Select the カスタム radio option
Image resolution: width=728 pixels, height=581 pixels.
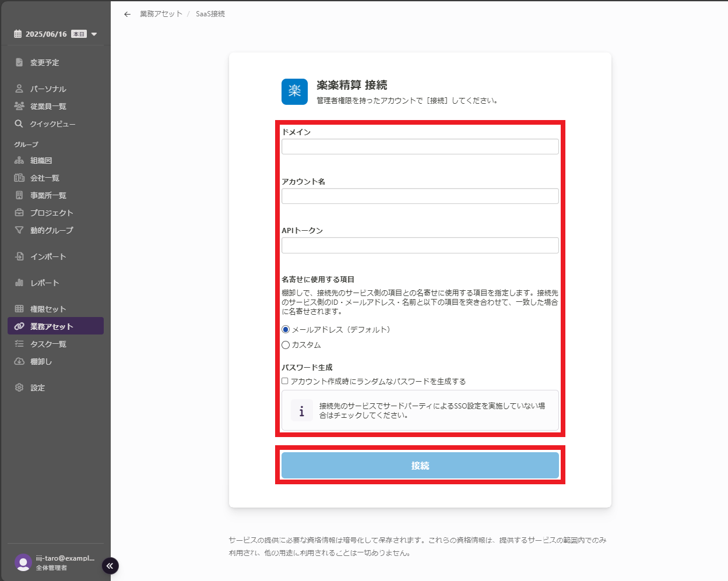[x=286, y=345]
